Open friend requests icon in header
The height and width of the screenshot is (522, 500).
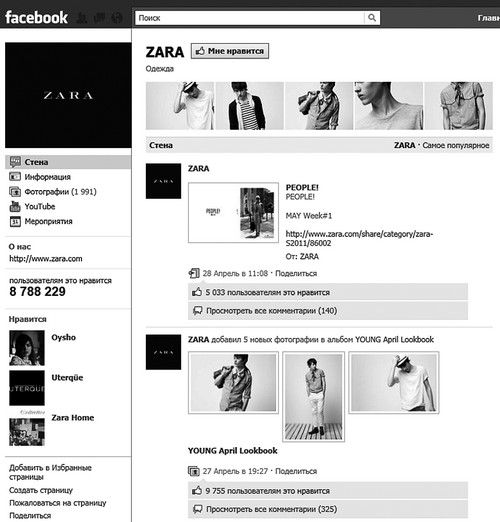(82, 18)
